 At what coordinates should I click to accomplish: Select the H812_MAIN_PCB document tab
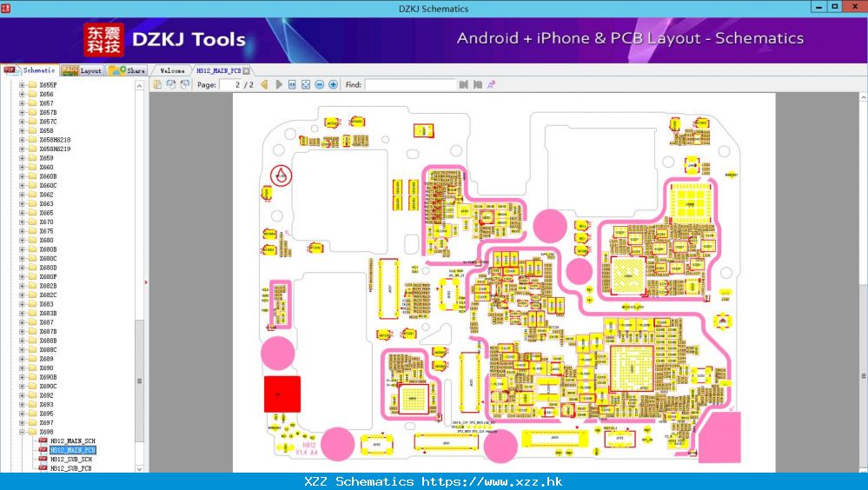[219, 71]
